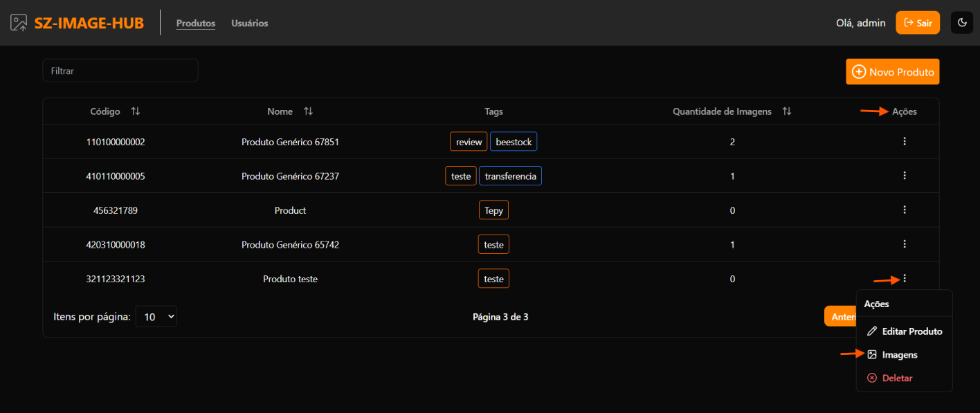Viewport: 980px width, 413px height.
Task: Go to the Produtos navigation tab
Action: (196, 24)
